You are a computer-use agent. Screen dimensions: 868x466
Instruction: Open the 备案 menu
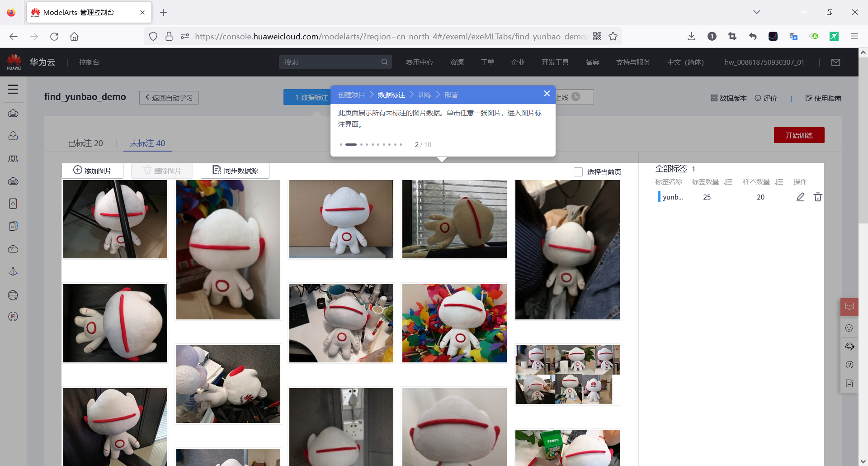coord(593,62)
